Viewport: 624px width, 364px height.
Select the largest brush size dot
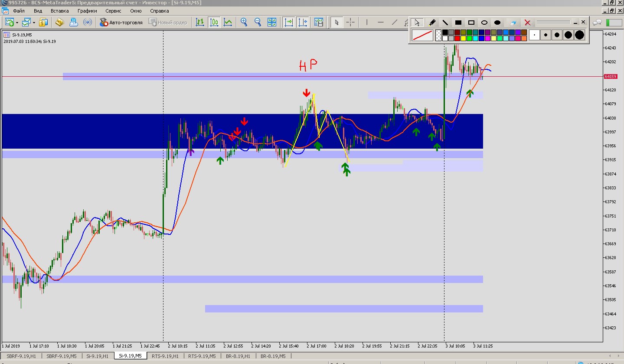pos(579,35)
